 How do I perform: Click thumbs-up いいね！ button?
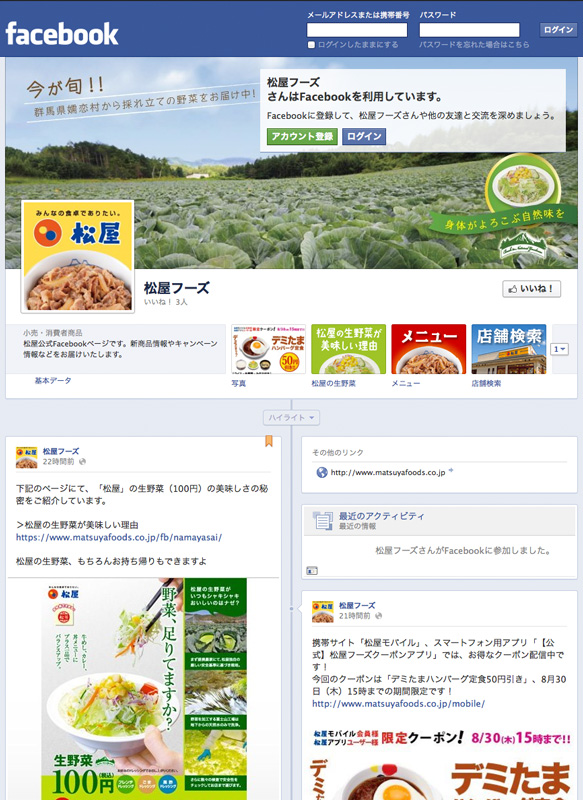(x=531, y=289)
